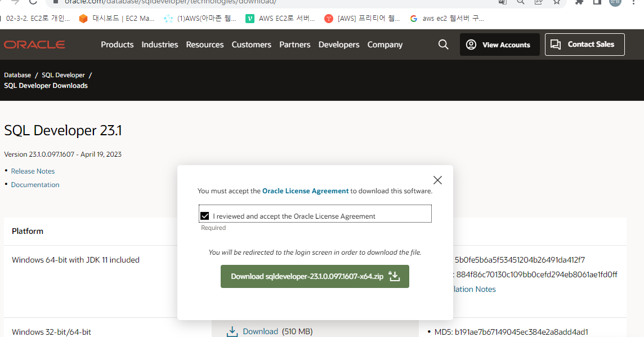Click the Oracle logo

click(34, 45)
